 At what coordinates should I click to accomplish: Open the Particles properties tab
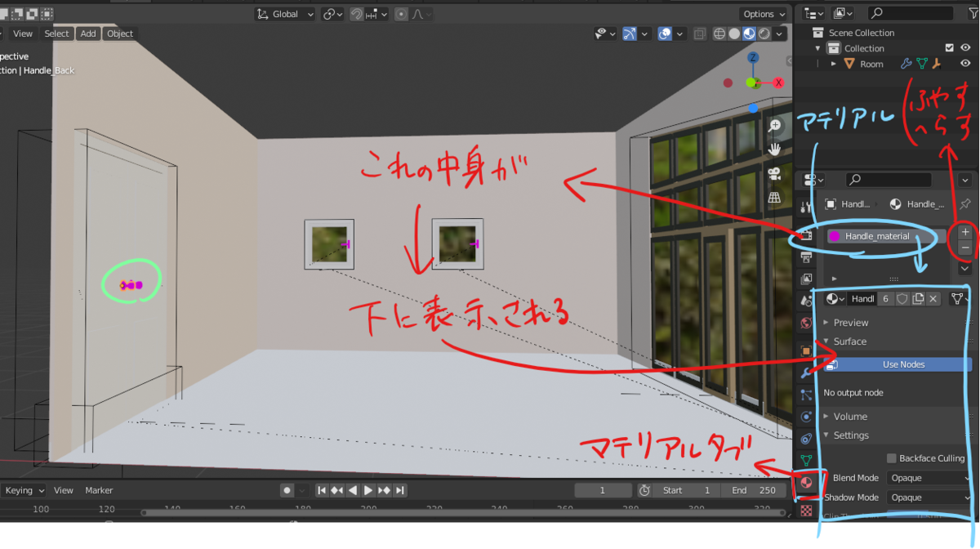[806, 395]
